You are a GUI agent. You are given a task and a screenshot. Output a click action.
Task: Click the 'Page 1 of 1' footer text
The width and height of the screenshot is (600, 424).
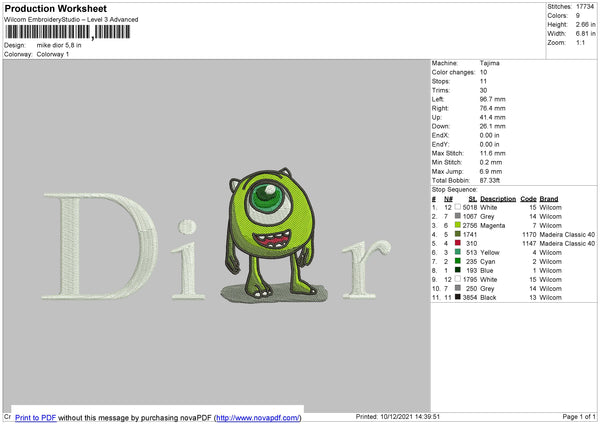click(x=579, y=416)
